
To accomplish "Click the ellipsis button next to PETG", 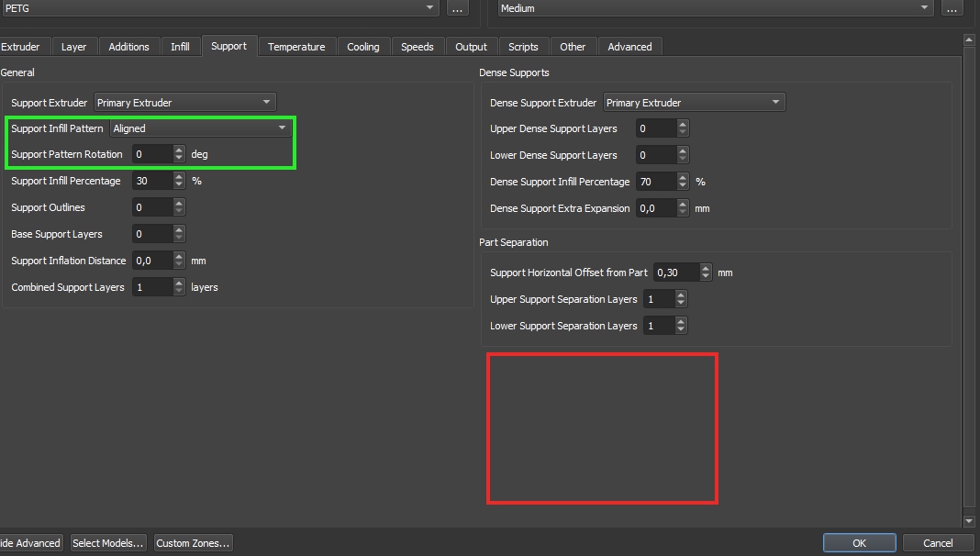I will click(458, 8).
